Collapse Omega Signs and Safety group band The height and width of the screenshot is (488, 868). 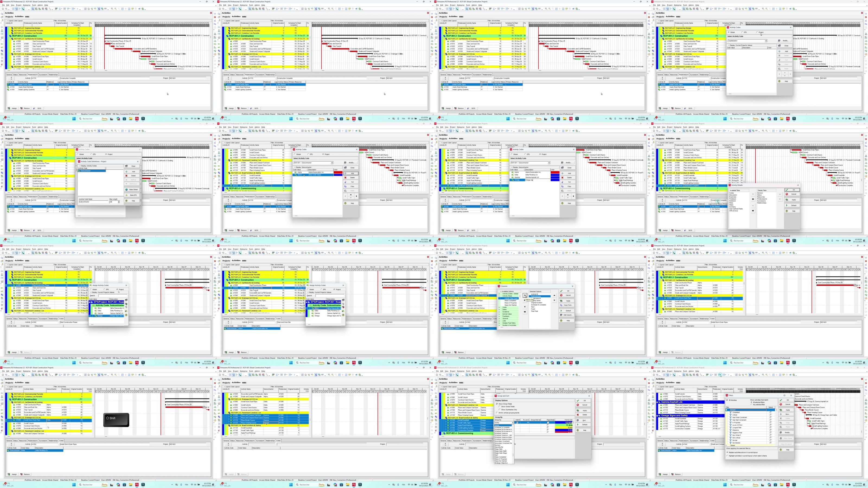coord(657,416)
